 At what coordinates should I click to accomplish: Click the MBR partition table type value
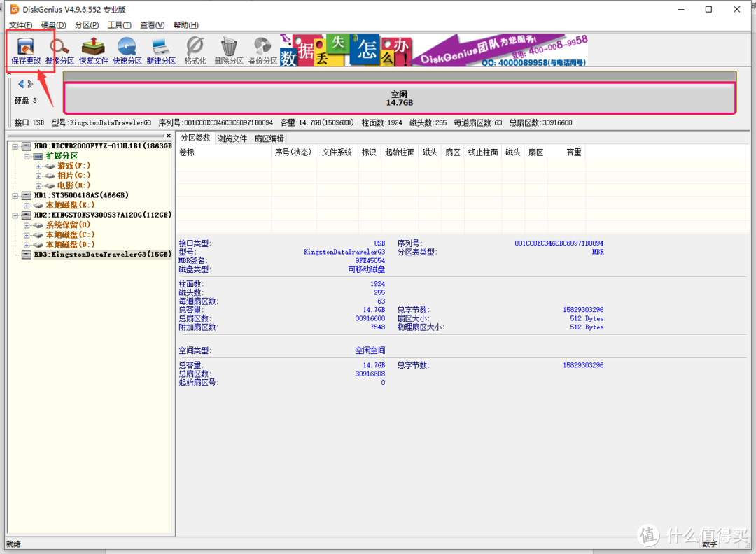tap(598, 252)
